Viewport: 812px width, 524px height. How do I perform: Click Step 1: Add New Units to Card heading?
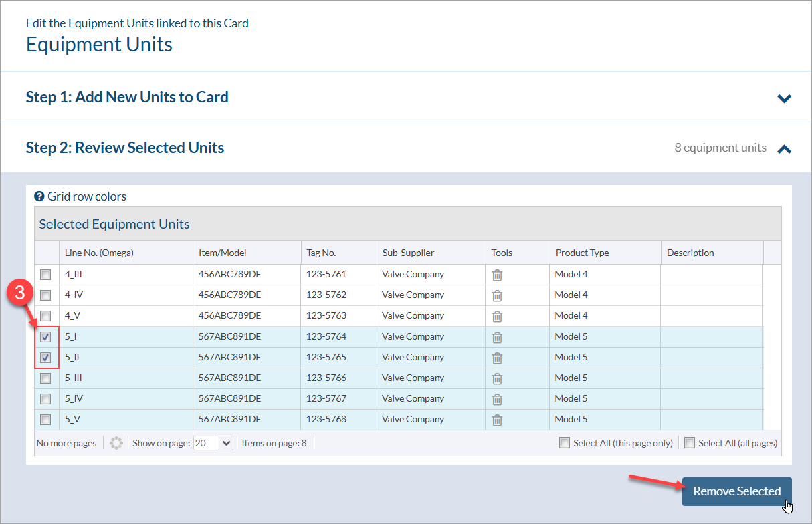point(127,97)
